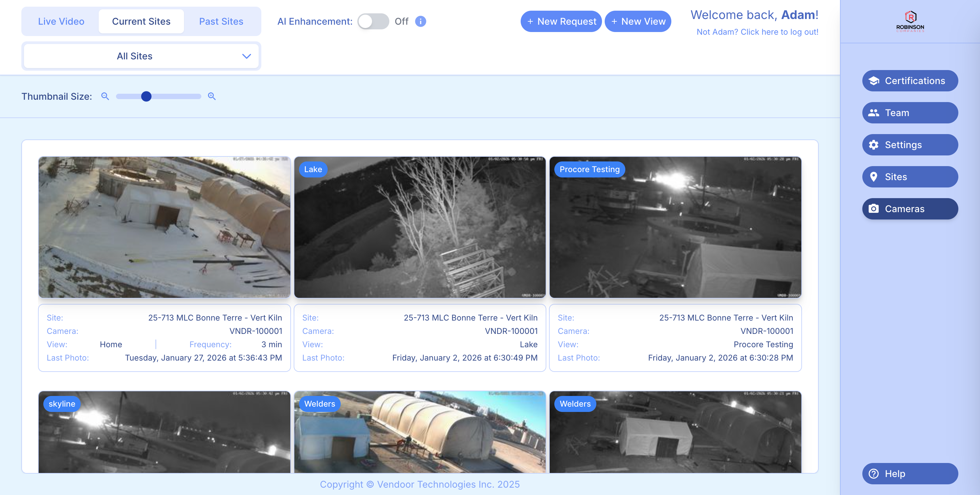
Task: Click the January 27 last photo timestamp
Action: click(x=204, y=358)
